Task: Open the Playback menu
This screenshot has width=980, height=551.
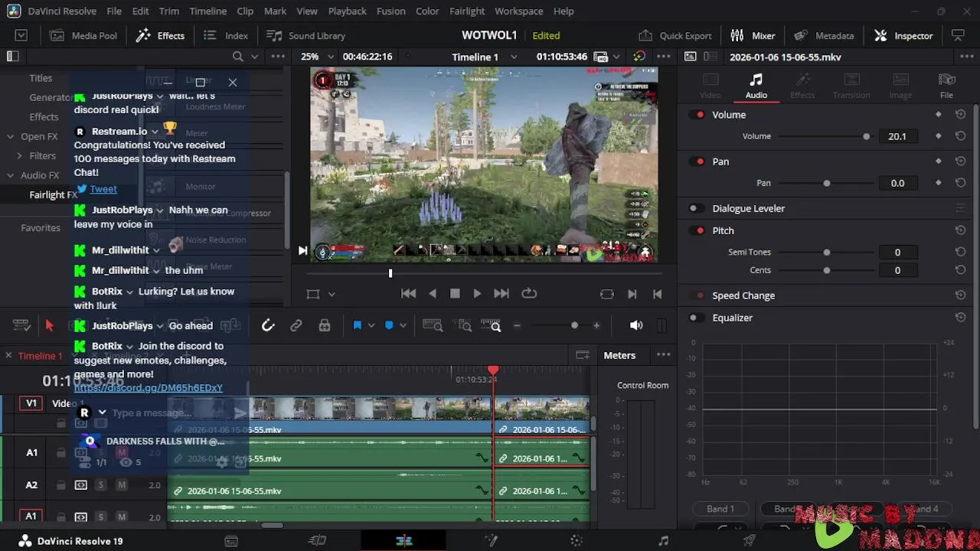Action: [347, 11]
